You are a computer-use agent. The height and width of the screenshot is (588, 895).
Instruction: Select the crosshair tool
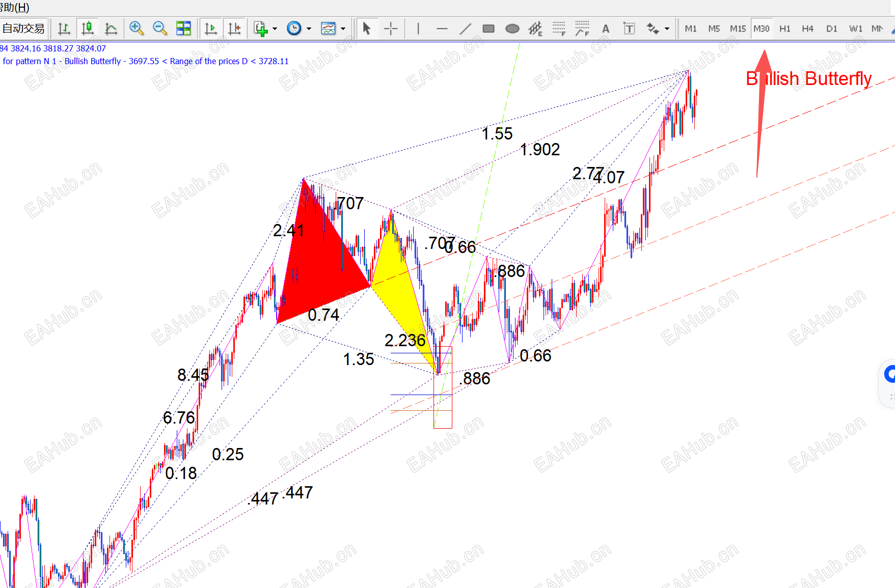point(391,29)
